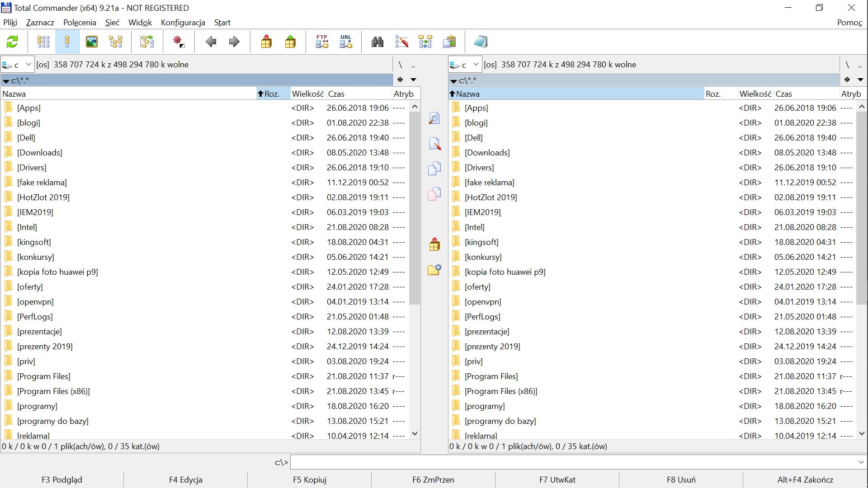Click the unpack files toolbar icon
Viewport: 868px width, 488px height.
pos(290,42)
